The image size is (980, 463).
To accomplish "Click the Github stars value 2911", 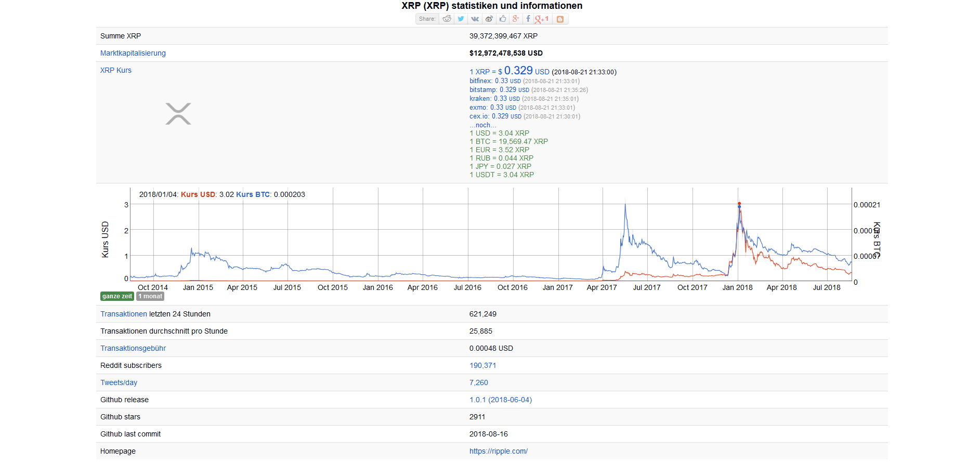I will point(477,417).
